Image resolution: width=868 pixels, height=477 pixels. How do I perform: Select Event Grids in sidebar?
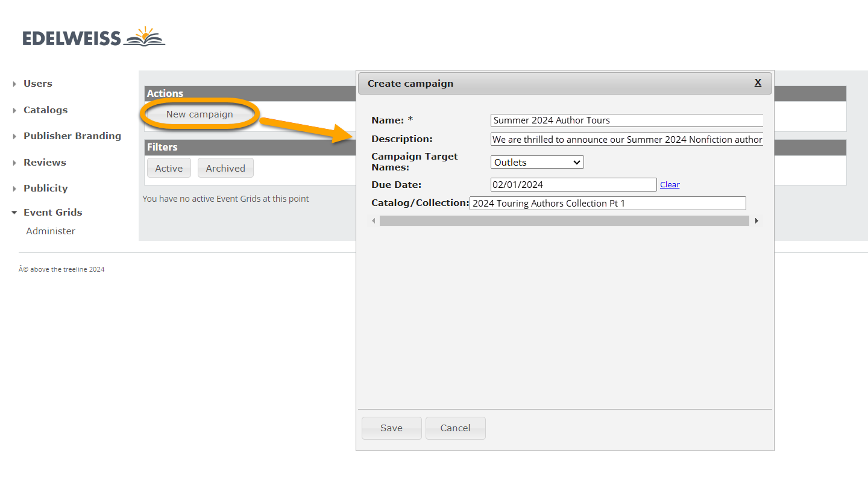(x=53, y=212)
